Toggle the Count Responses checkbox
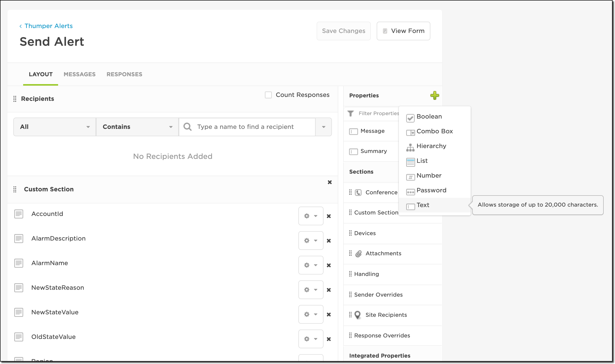Image resolution: width=615 pixels, height=364 pixels. [x=268, y=95]
